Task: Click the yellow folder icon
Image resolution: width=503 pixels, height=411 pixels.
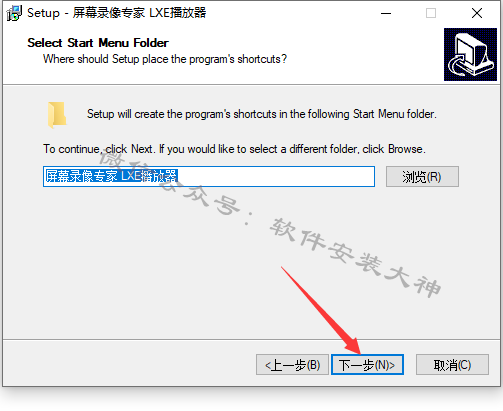Action: pyautogui.click(x=57, y=115)
